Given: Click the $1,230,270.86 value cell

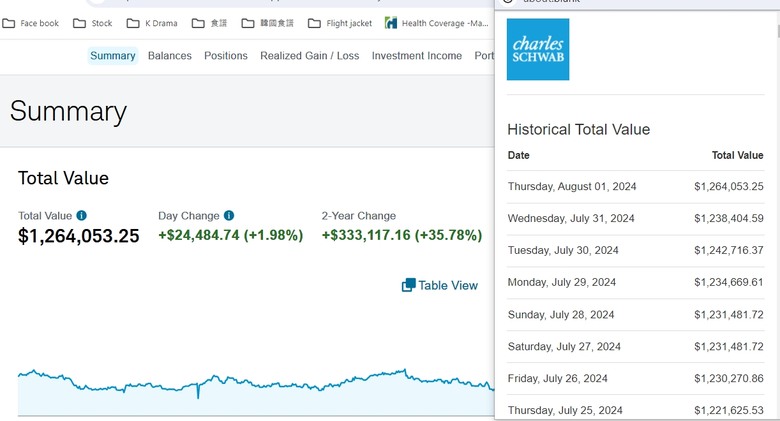Looking at the screenshot, I should pyautogui.click(x=729, y=378).
